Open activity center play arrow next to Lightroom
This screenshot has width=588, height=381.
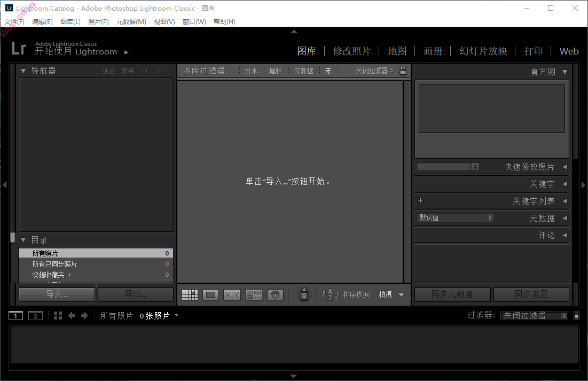pos(127,52)
